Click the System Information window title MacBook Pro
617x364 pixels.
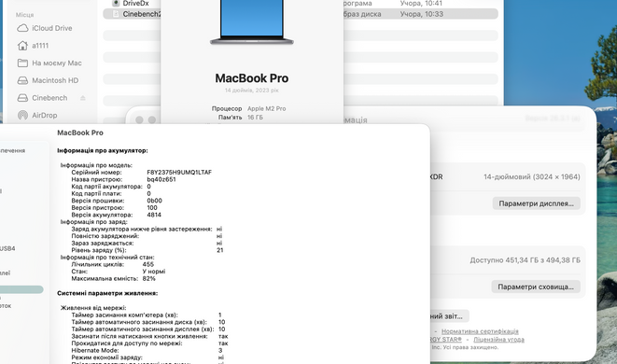pyautogui.click(x=80, y=133)
